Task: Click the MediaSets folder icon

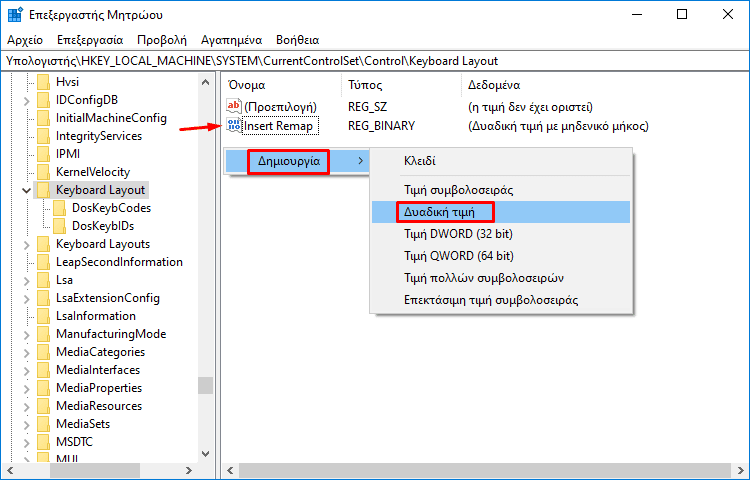Action: 44,424
